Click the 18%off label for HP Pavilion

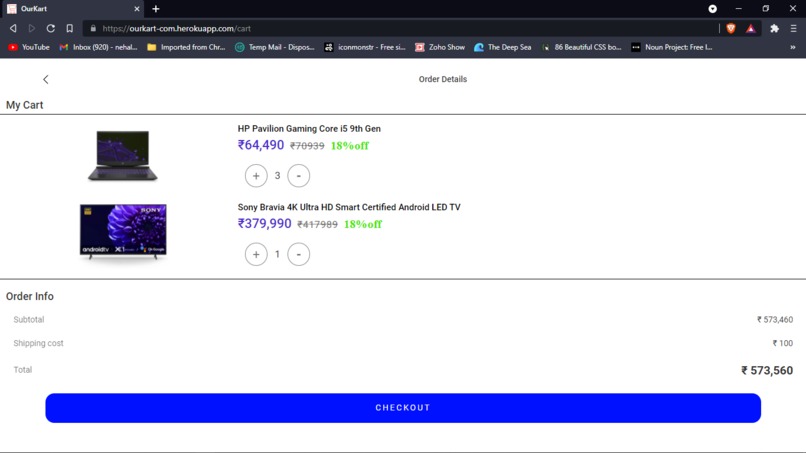tap(350, 146)
